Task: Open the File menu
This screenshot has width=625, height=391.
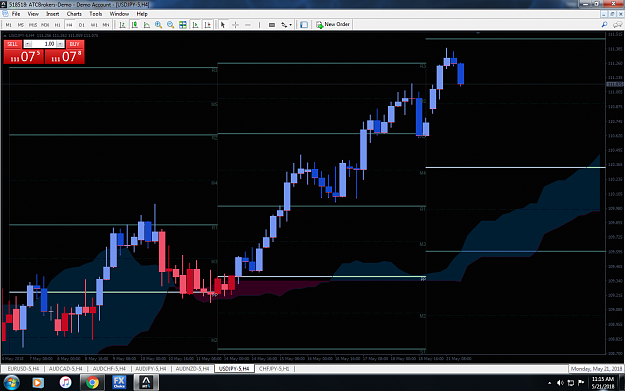Action: tap(16, 14)
